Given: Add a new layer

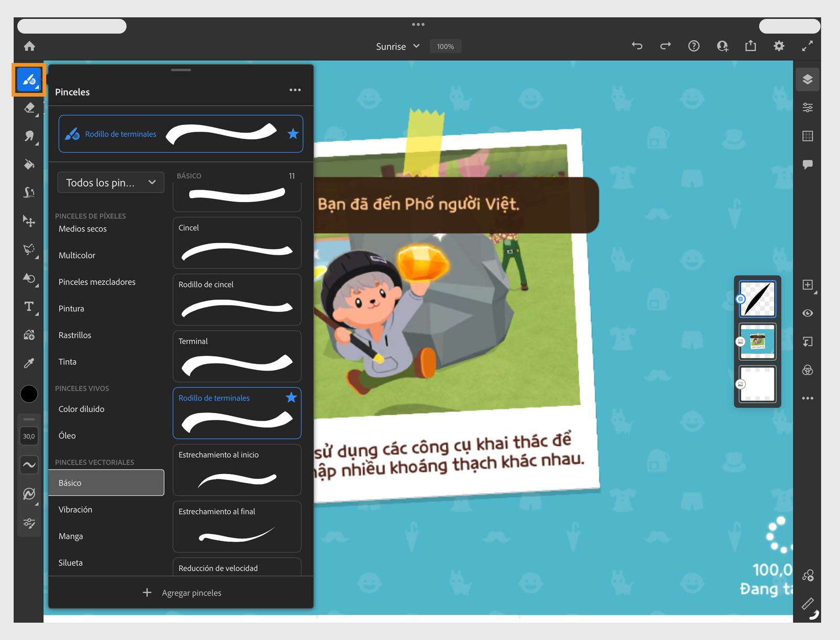Looking at the screenshot, I should (807, 285).
